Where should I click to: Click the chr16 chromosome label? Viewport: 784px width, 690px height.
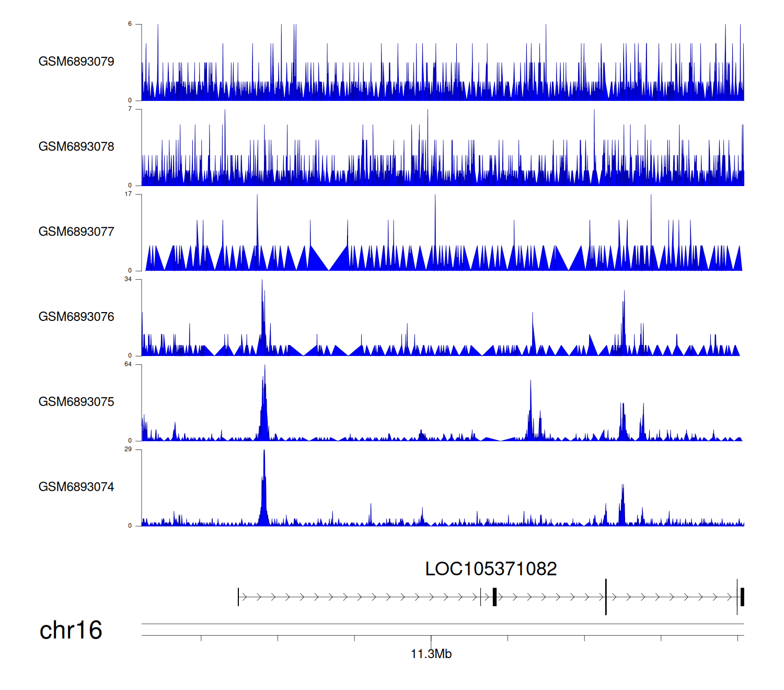click(x=71, y=630)
